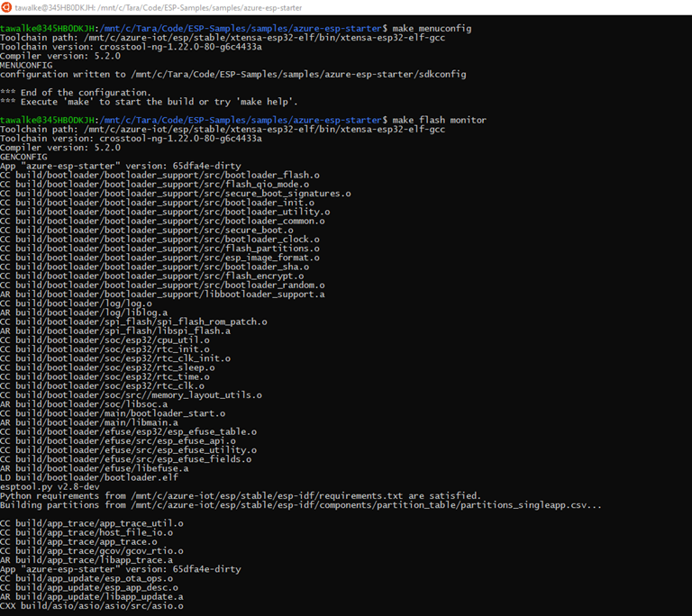The image size is (692, 616).
Task: Click the rtc_sleep.o build line
Action: tap(107, 367)
